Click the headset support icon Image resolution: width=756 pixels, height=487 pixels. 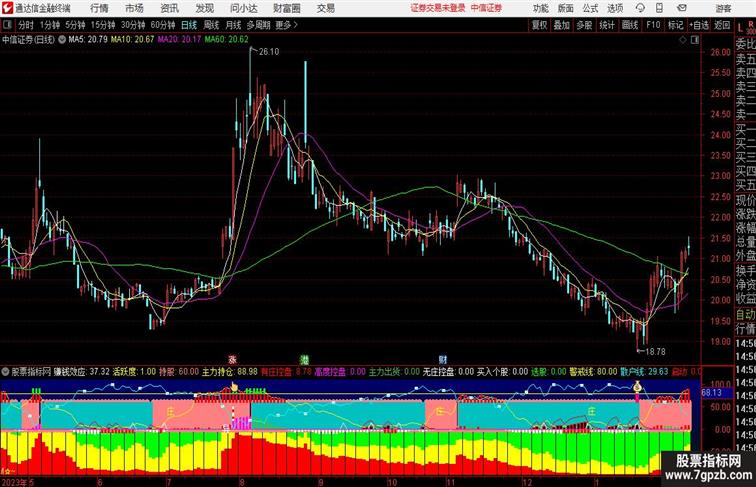[x=640, y=8]
